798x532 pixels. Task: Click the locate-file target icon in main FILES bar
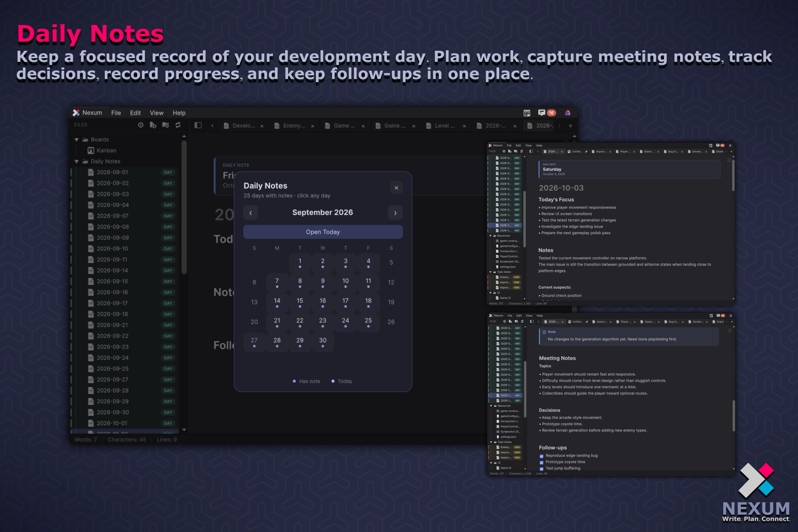coord(141,125)
